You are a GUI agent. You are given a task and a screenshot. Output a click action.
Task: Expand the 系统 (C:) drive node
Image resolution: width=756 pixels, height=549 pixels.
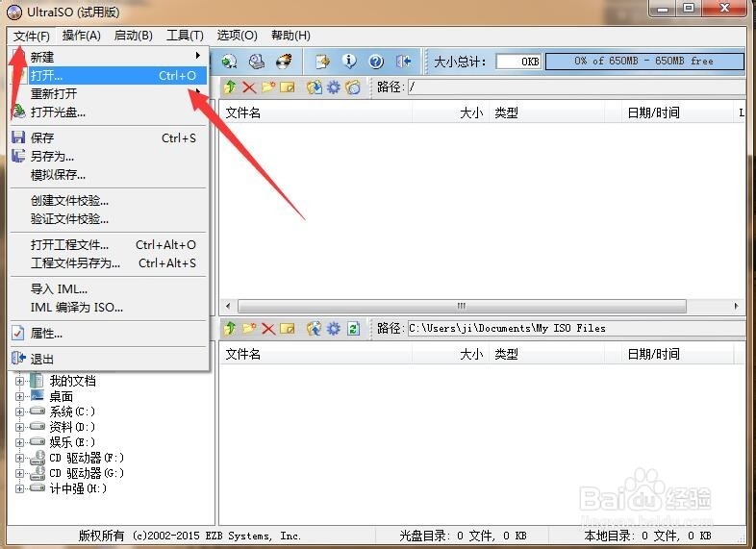[x=19, y=412]
